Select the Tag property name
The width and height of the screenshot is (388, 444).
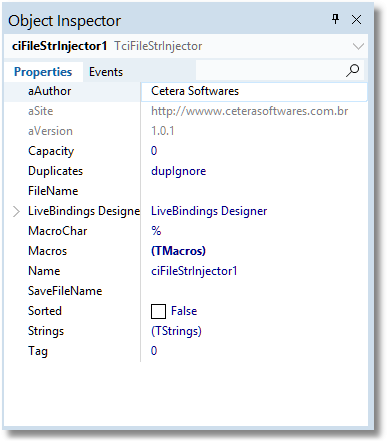point(38,351)
